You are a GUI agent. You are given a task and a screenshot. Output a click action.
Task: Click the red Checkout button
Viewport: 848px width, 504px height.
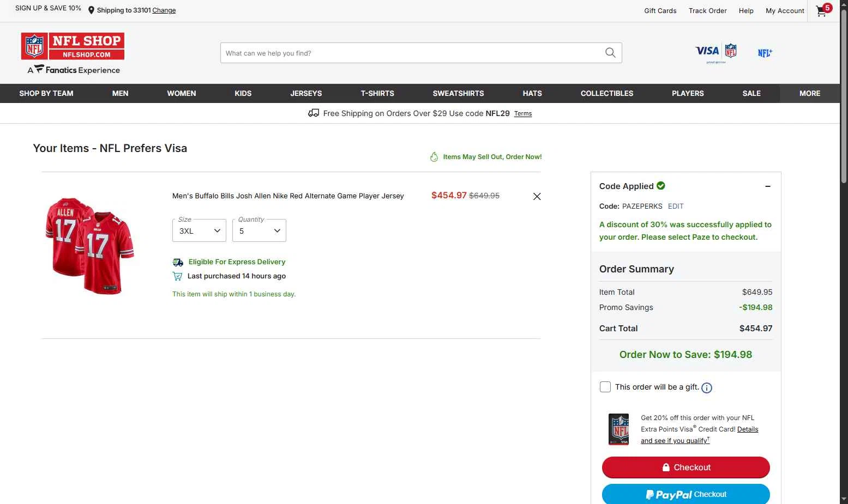686,467
